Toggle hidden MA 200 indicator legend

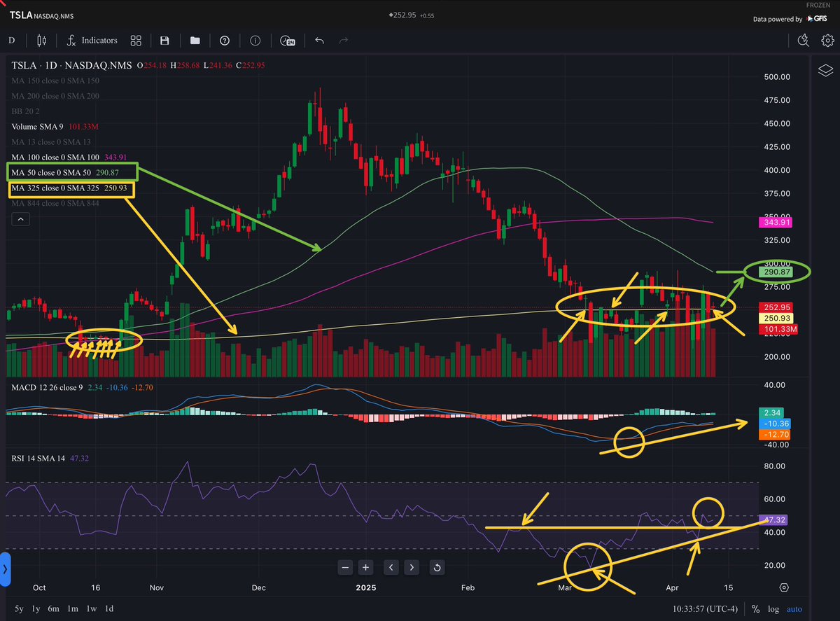coord(55,96)
